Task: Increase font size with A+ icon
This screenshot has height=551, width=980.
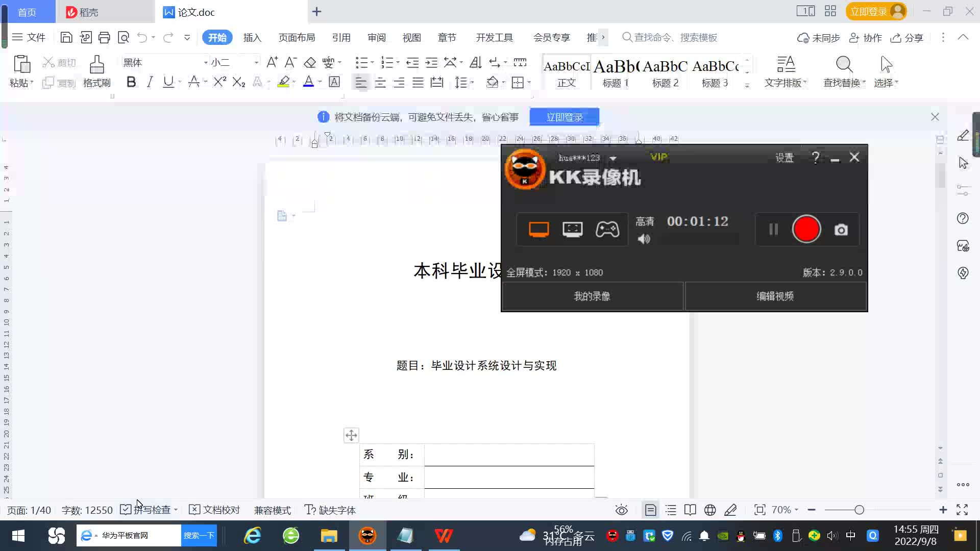Action: tap(272, 62)
